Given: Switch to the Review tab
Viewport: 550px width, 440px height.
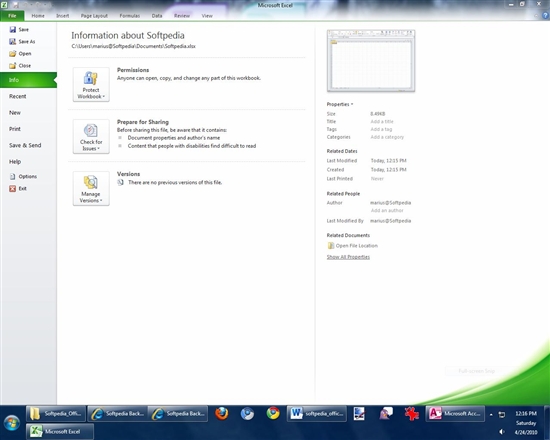Looking at the screenshot, I should [182, 16].
